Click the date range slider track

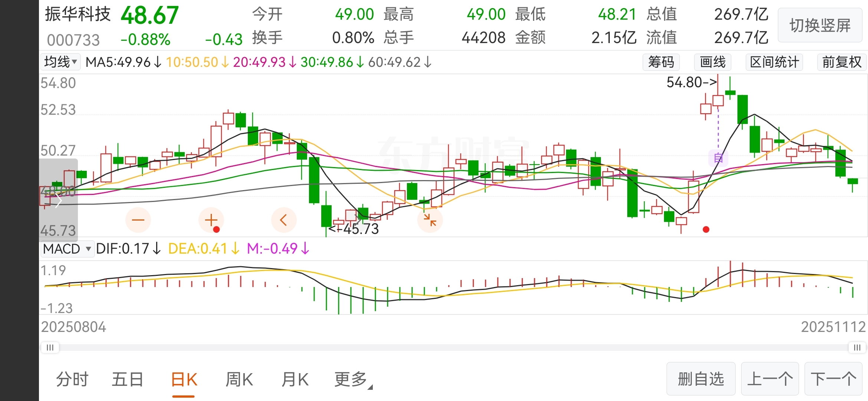click(453, 348)
